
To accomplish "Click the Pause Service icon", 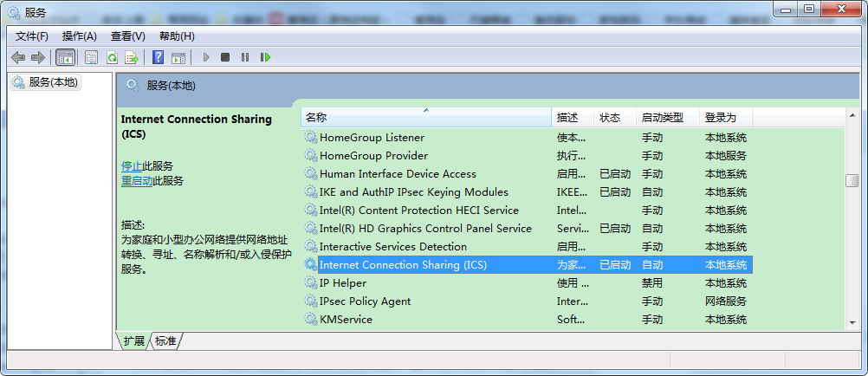I will [x=245, y=57].
